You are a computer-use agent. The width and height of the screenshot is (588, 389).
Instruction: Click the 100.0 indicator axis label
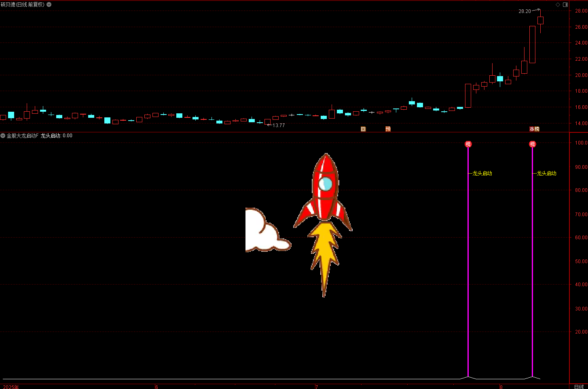(x=581, y=143)
